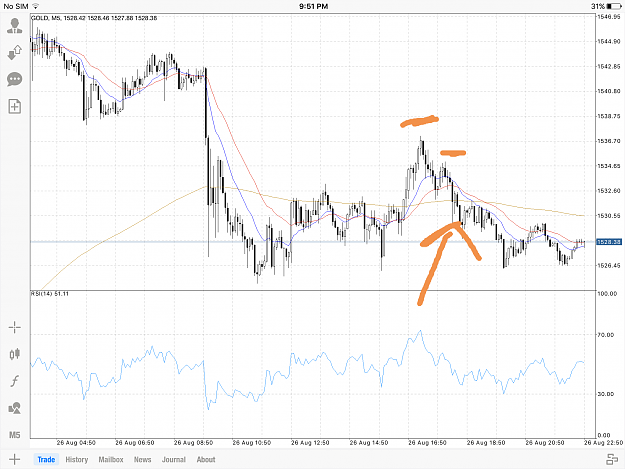Tap the battery indicator in status bar

614,6
